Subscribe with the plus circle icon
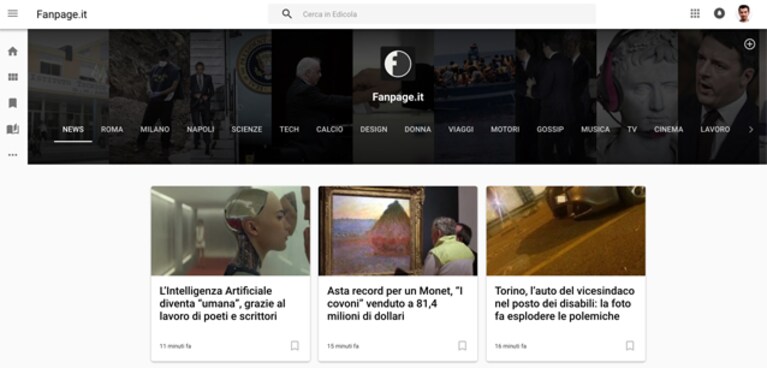 [x=749, y=45]
